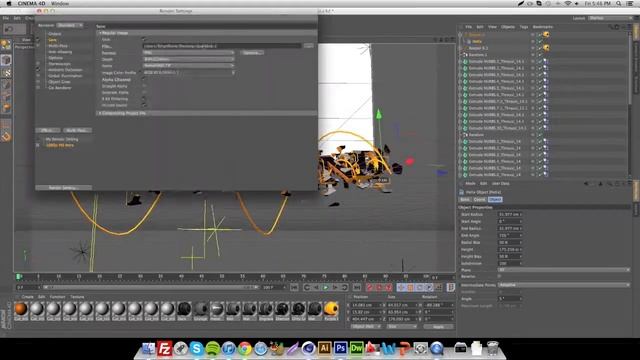Viewport: 640px width, 360px height.
Task: Open the Name dropdown in Save settings
Action: click(189, 66)
